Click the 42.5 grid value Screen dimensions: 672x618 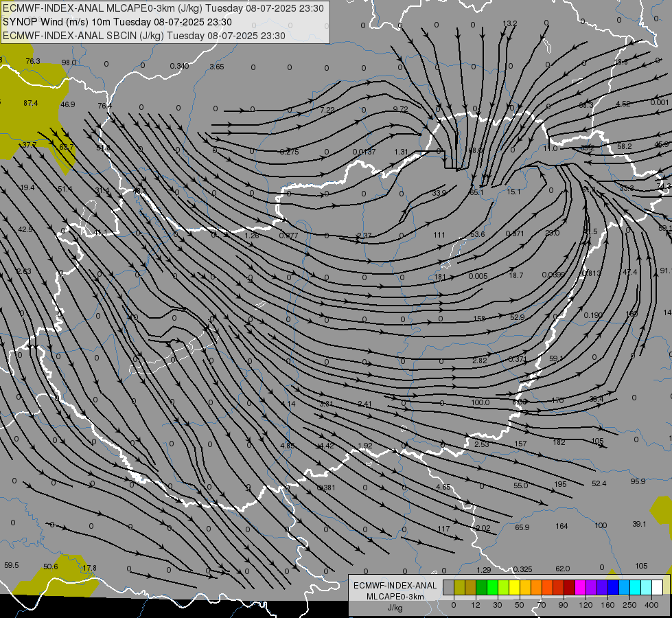click(25, 229)
